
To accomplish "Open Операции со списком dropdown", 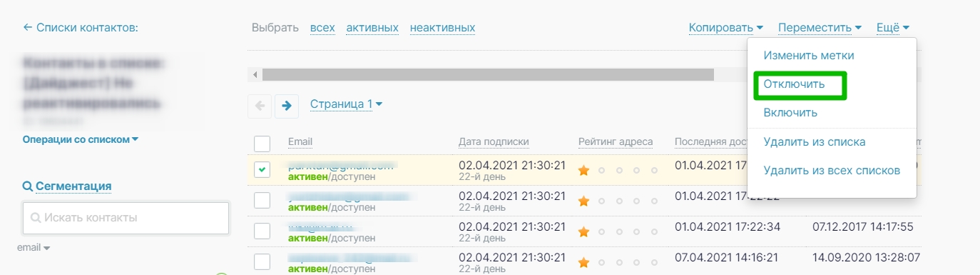I will click(81, 139).
